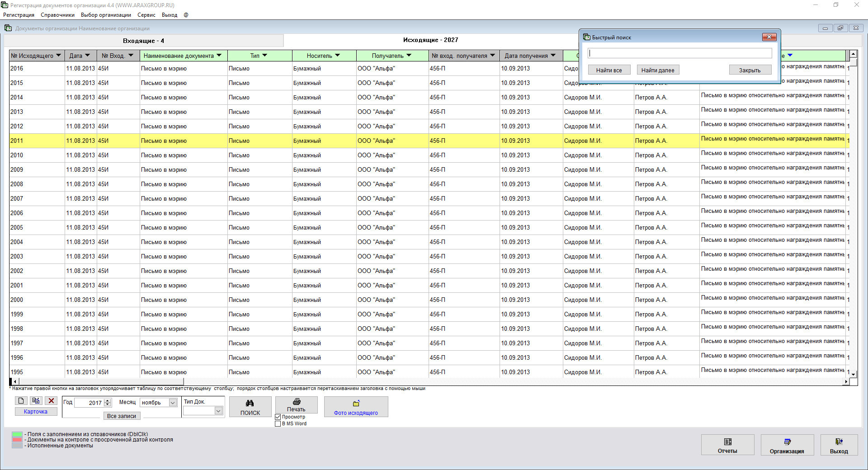The width and height of the screenshot is (868, 470).
Task: Open the Дата получения column dropdown
Action: tap(553, 56)
